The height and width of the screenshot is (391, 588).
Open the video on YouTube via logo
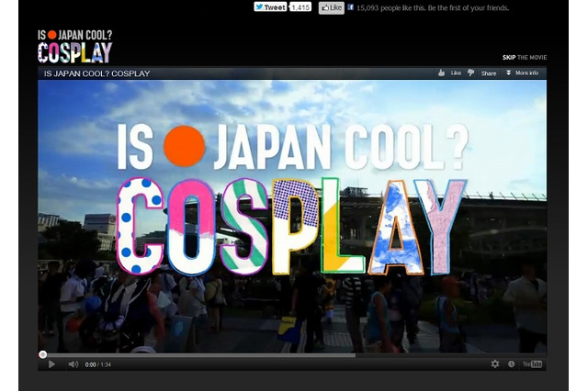tap(532, 364)
